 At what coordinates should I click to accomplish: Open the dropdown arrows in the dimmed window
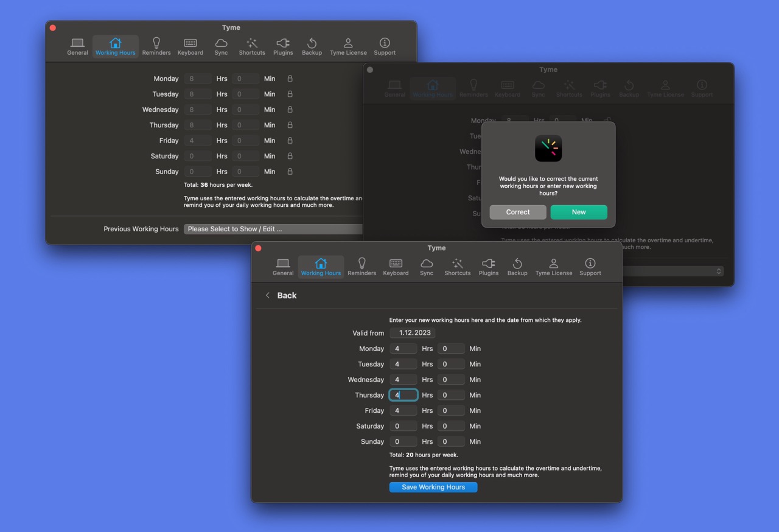(719, 271)
